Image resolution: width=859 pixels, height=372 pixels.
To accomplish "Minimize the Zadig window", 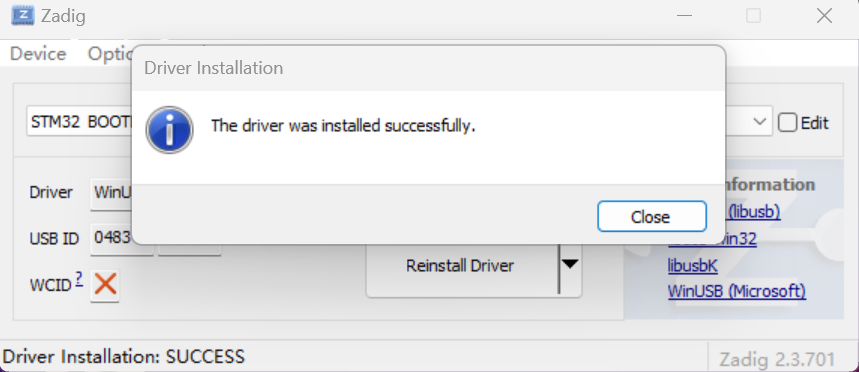I will tap(684, 16).
